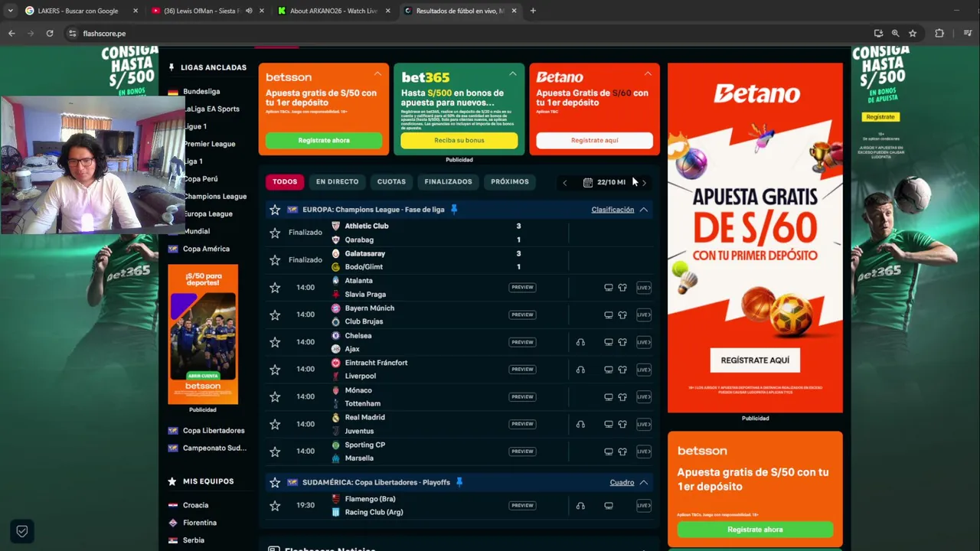The height and width of the screenshot is (551, 980).
Task: Collapse the Copa Libertadores section chevron
Action: (x=644, y=483)
